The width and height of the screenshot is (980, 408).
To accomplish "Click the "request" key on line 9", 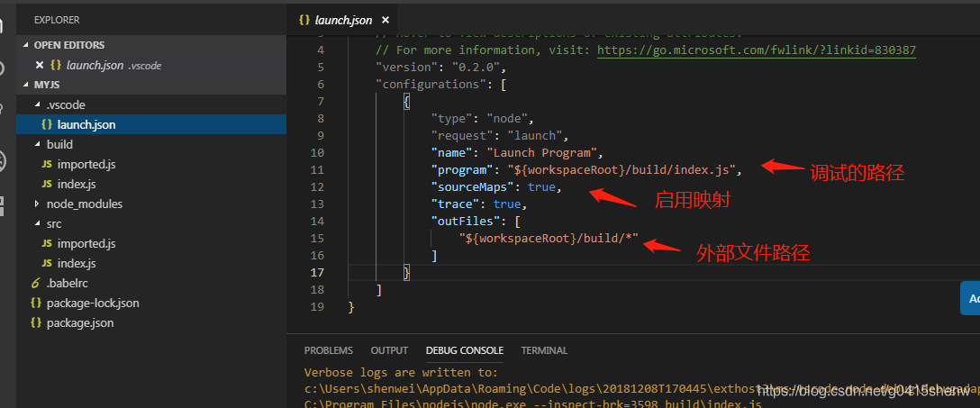I will (x=462, y=136).
